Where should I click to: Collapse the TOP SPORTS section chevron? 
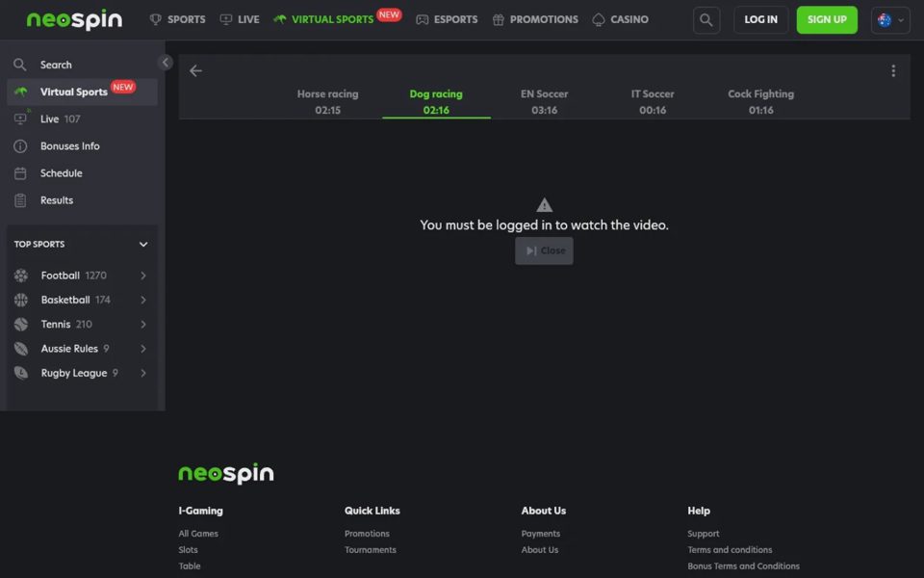click(x=143, y=244)
